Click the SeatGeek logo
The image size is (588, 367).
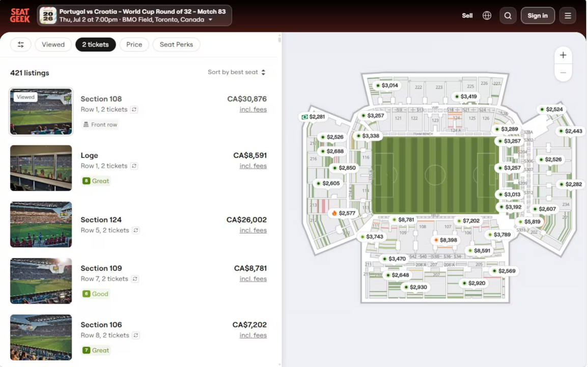(x=20, y=16)
